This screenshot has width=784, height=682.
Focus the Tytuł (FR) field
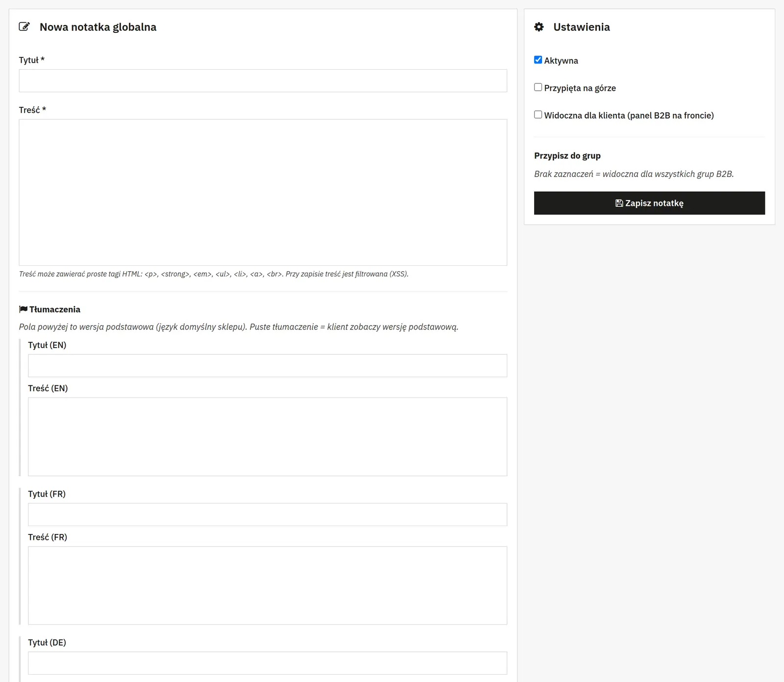[268, 515]
